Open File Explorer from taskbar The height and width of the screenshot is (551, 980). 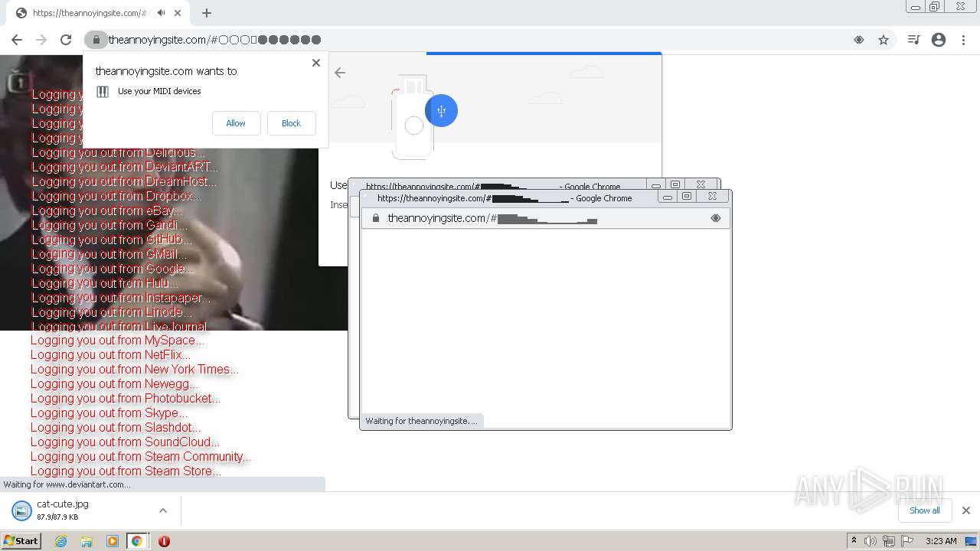[87, 541]
